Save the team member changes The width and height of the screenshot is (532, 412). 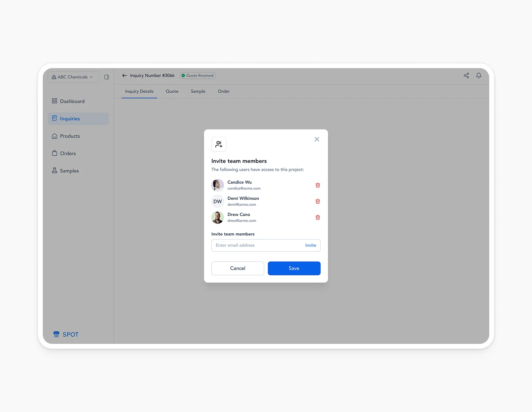294,268
